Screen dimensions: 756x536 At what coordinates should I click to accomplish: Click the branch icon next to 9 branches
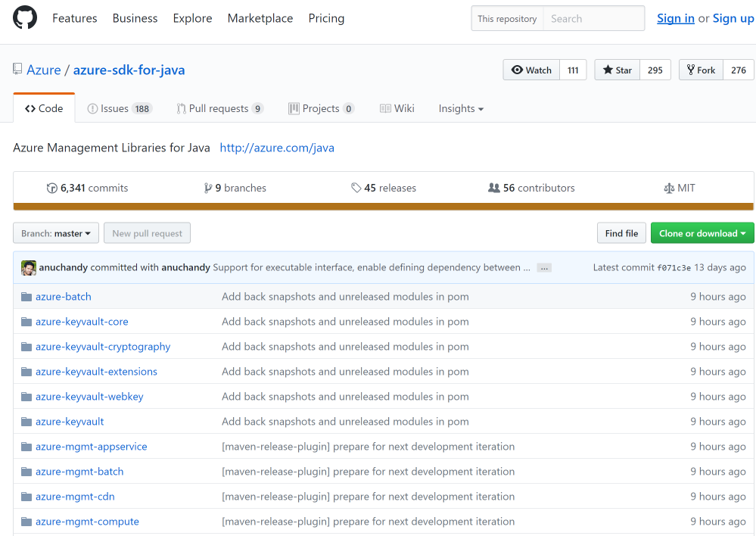(x=210, y=188)
